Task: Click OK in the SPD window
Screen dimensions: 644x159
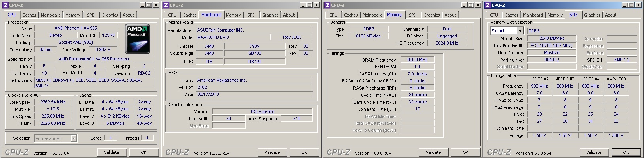Action: [626, 152]
